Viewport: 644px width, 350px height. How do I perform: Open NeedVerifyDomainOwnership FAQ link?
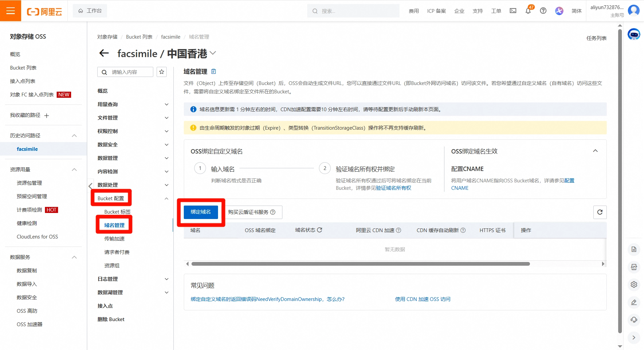[x=267, y=299]
